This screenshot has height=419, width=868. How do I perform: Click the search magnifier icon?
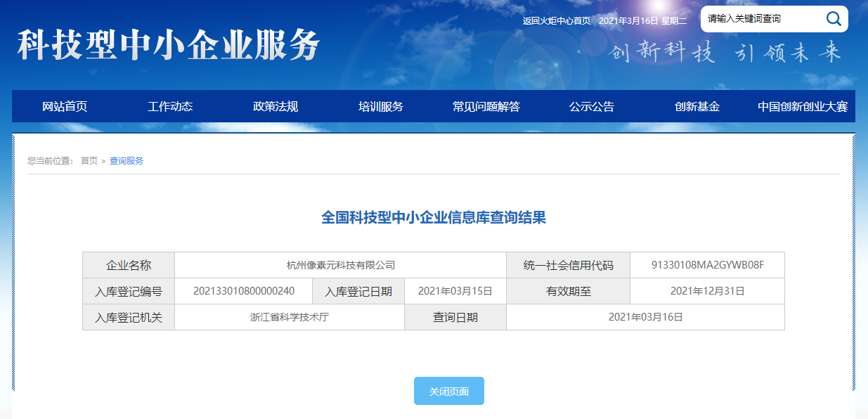834,19
